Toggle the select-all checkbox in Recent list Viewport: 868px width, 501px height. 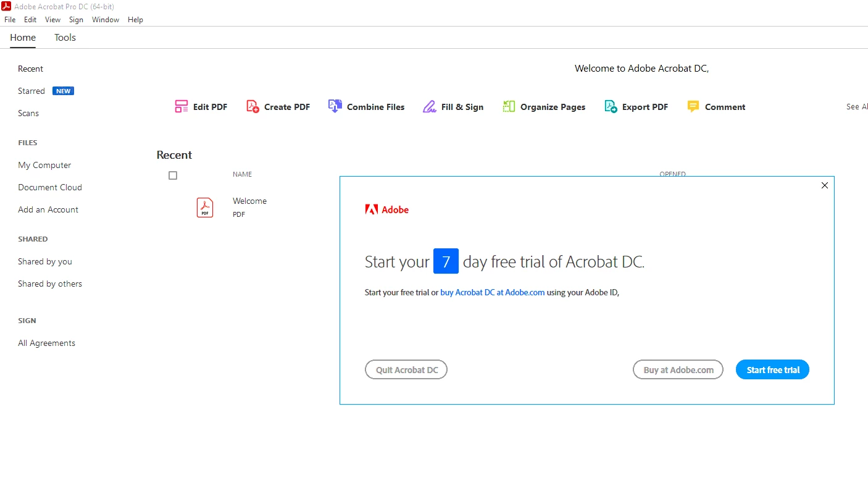coord(173,175)
